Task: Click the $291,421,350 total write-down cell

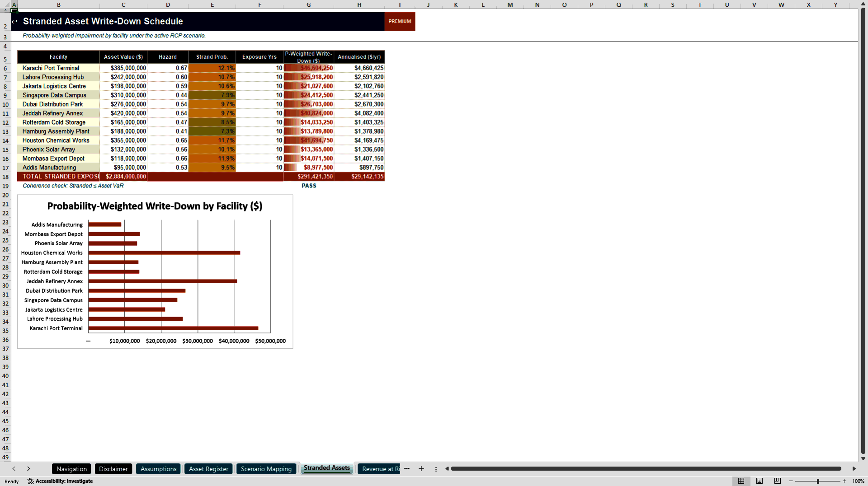Action: coord(309,177)
